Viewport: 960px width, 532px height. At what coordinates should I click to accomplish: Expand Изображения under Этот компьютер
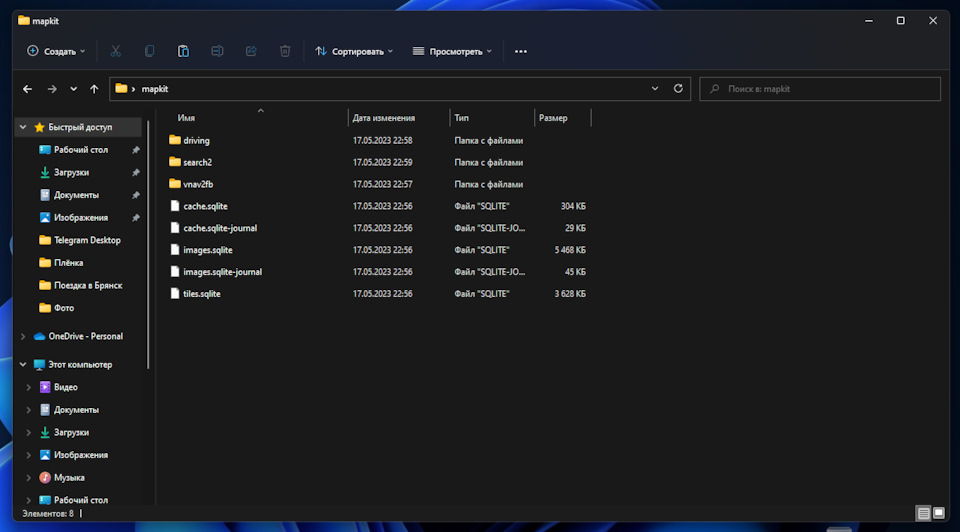(x=28, y=455)
